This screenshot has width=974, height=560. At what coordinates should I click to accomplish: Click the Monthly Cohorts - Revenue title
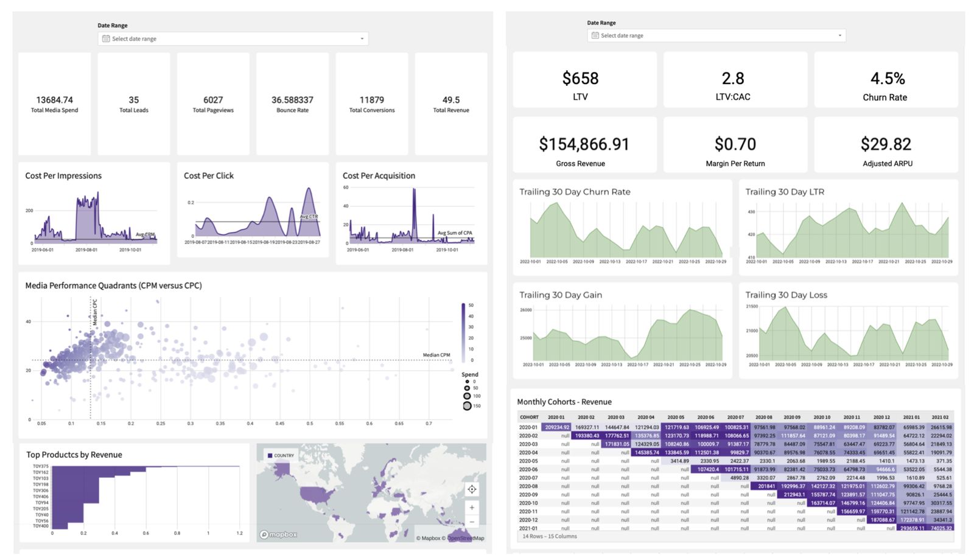click(x=564, y=402)
